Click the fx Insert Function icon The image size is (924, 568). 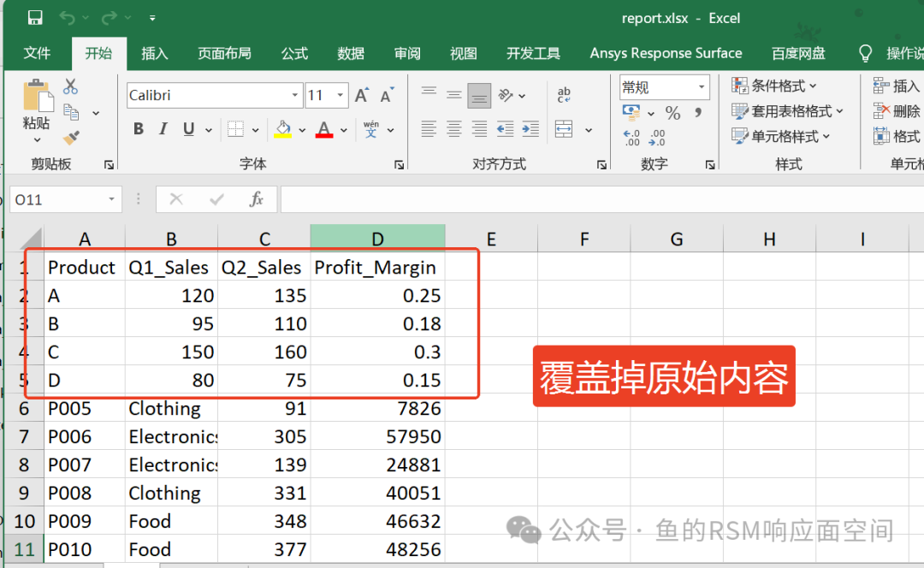(256, 199)
